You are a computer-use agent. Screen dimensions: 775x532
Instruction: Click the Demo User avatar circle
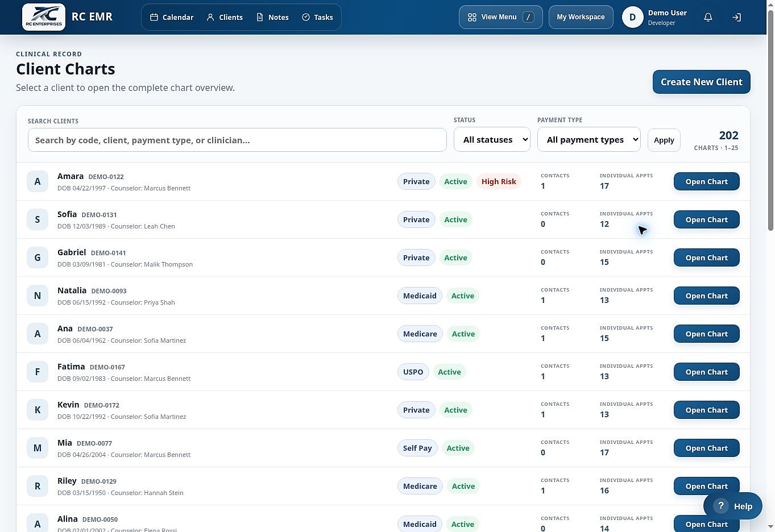pyautogui.click(x=632, y=17)
